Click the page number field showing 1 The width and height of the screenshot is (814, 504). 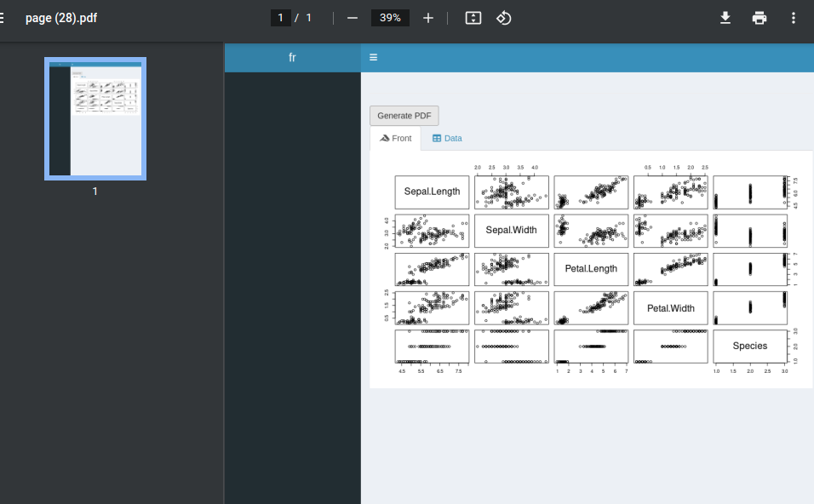click(x=280, y=18)
